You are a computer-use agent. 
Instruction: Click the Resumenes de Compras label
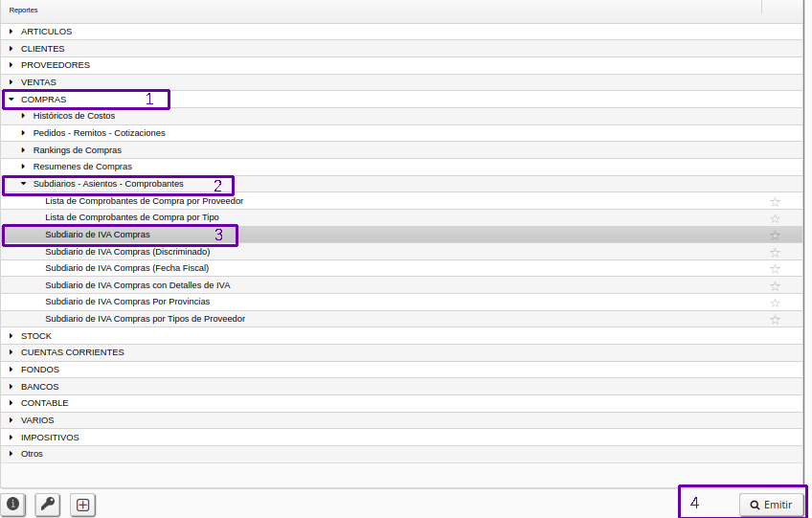click(82, 167)
